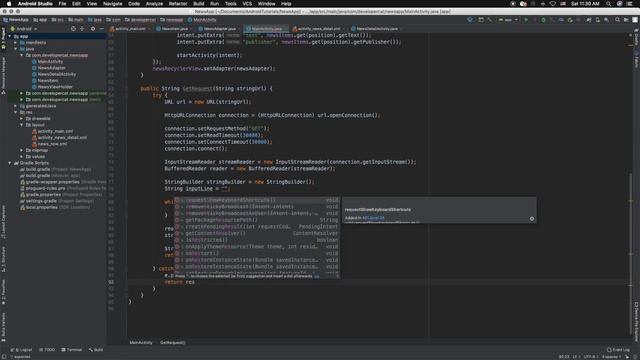Open the Analyze menu
640x360 pixels.
[154, 4]
